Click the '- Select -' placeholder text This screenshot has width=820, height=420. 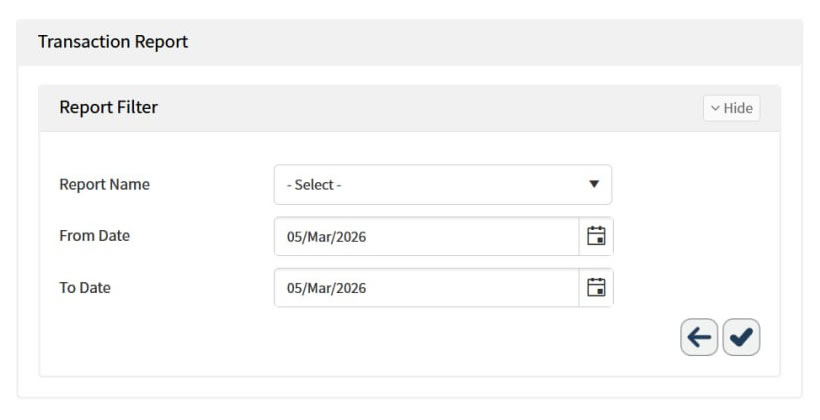coord(314,185)
